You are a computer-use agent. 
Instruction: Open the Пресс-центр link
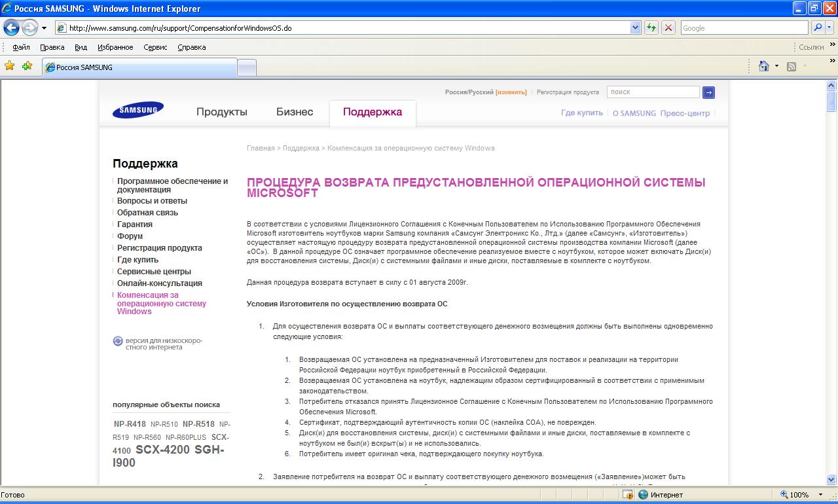click(x=685, y=113)
